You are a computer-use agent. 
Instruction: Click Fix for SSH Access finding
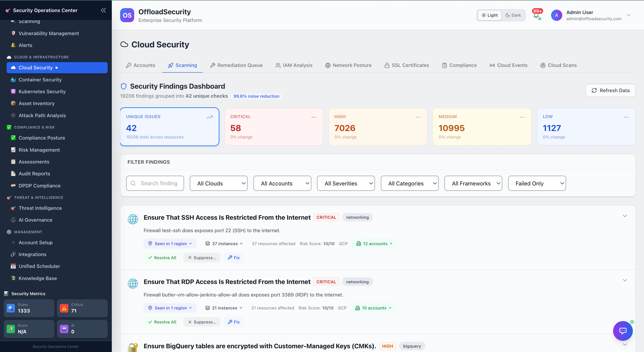tap(233, 258)
